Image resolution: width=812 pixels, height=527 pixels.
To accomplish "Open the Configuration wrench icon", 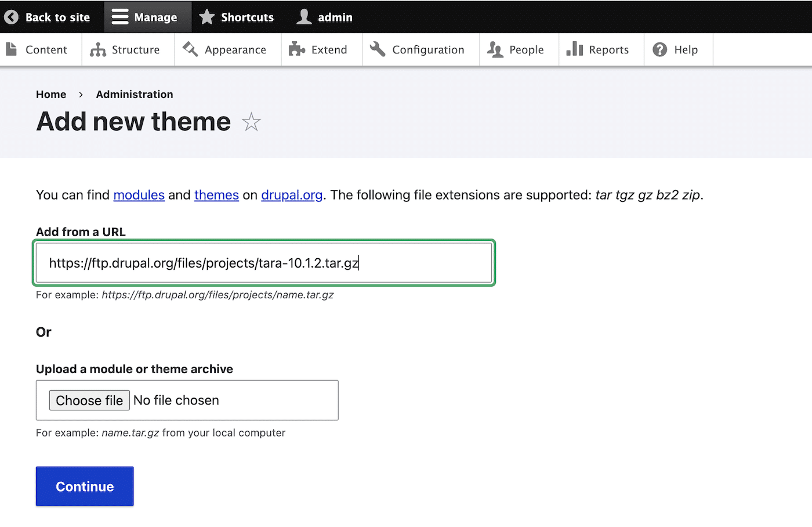I will (377, 49).
